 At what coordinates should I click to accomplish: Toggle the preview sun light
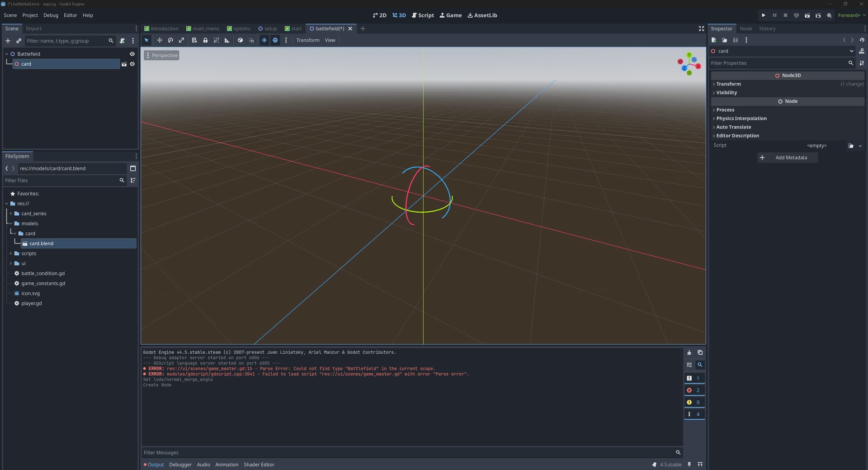(x=264, y=40)
